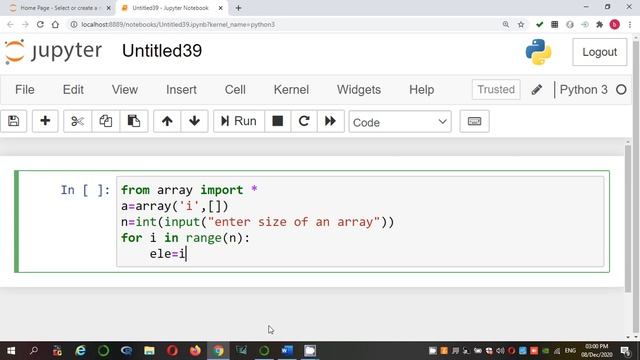This screenshot has height=360, width=640.
Task: Paste cells below icon
Action: (x=133, y=121)
